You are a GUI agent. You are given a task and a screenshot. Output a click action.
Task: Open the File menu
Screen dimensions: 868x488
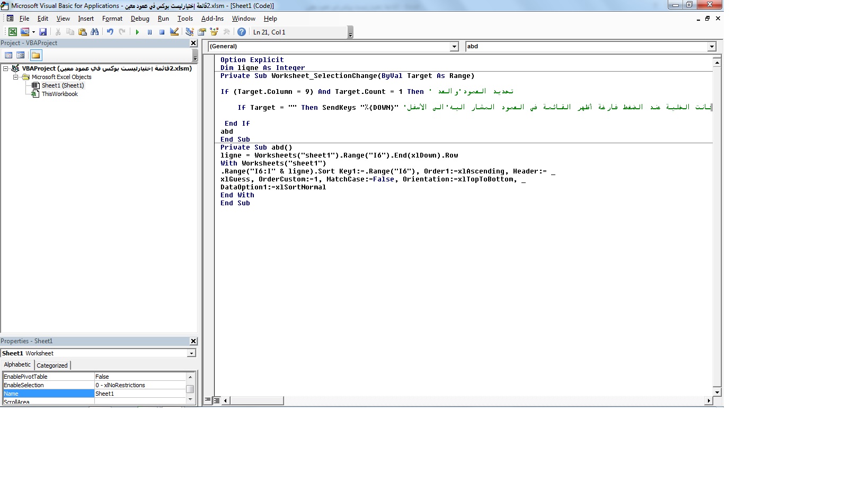pyautogui.click(x=24, y=19)
